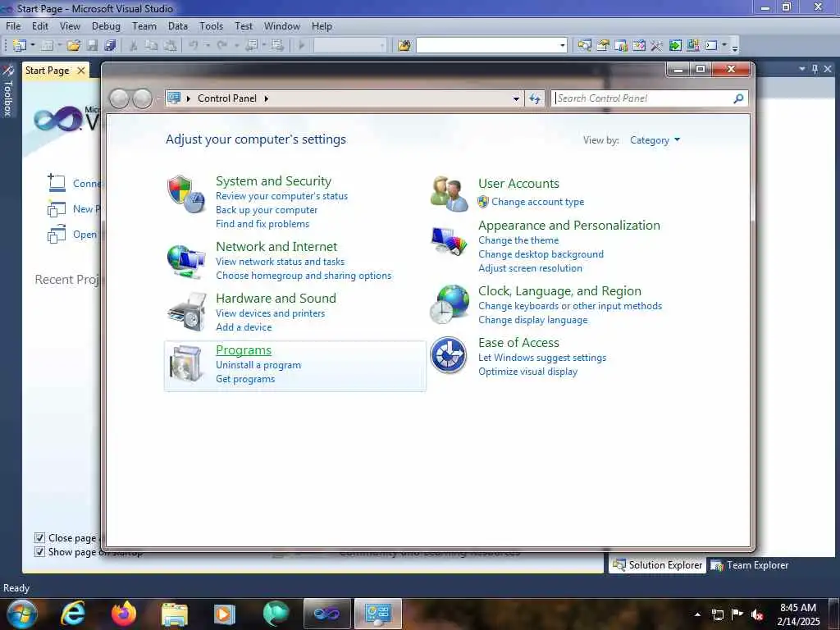Click the Save All icon in Visual Studio toolbar

pyautogui.click(x=110, y=46)
